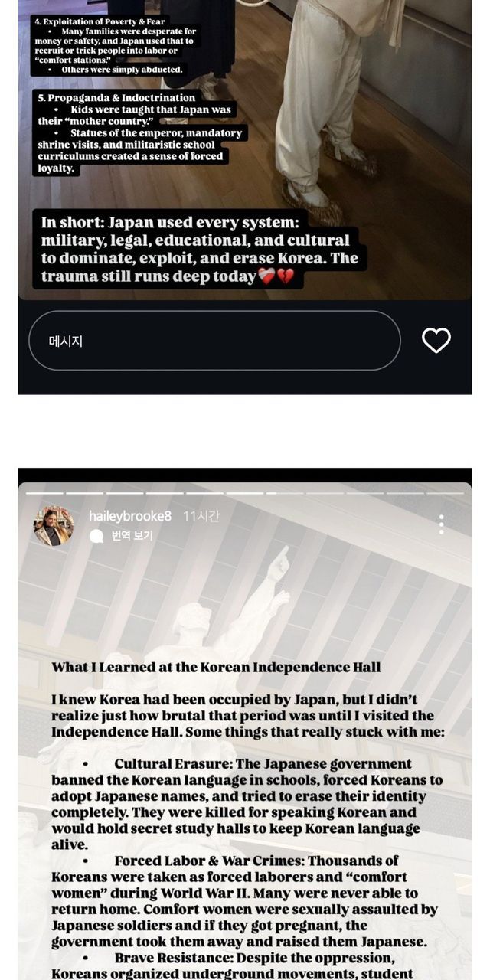
Task: Open haileybrooke8's profile picture
Action: 54,526
